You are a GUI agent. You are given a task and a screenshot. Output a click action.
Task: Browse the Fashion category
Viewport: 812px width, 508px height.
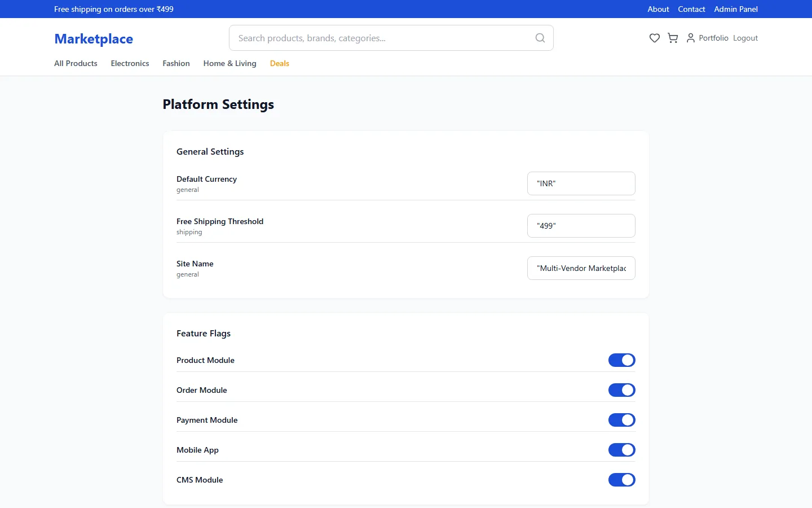coord(176,63)
